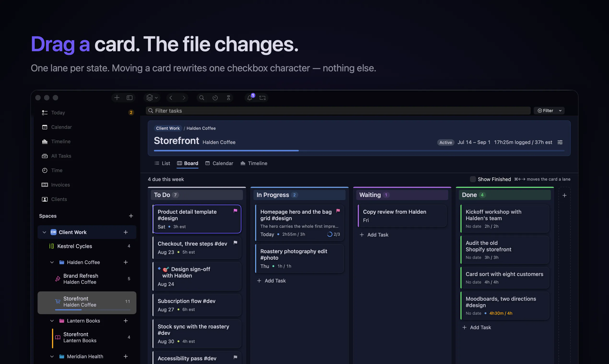
Task: Select the Board tab
Action: tap(187, 163)
